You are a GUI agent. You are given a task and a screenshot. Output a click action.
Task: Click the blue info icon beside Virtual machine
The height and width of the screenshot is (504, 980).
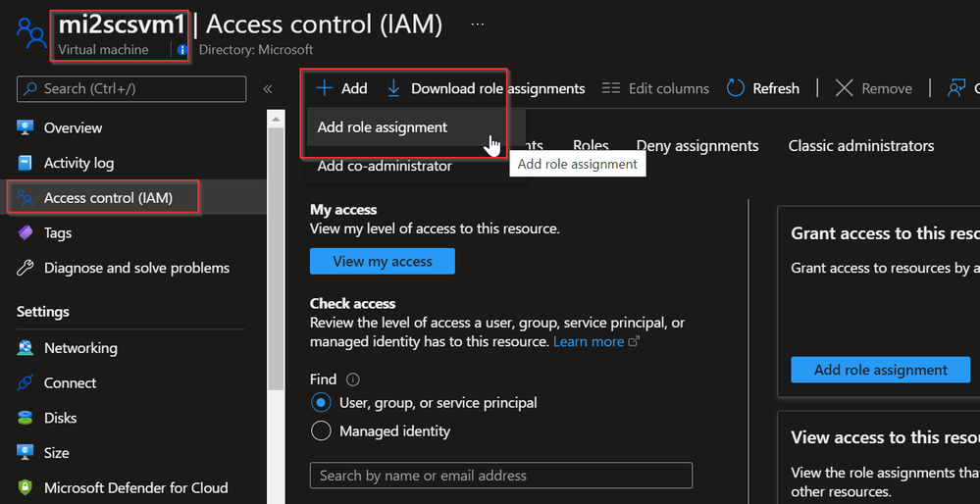pos(181,49)
